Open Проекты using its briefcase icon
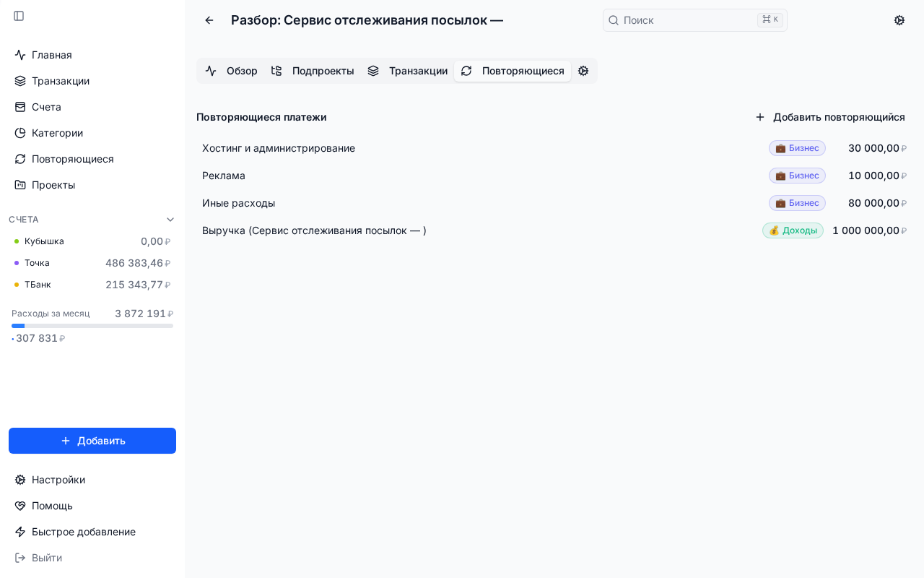Image resolution: width=924 pixels, height=578 pixels. coord(20,185)
